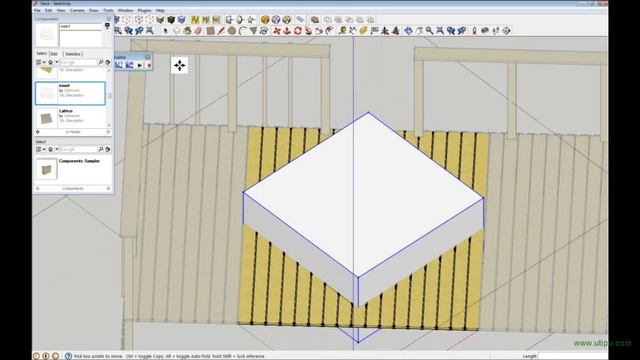Click the component list scrollbar
Viewport: 640px width, 360px height.
click(x=109, y=97)
